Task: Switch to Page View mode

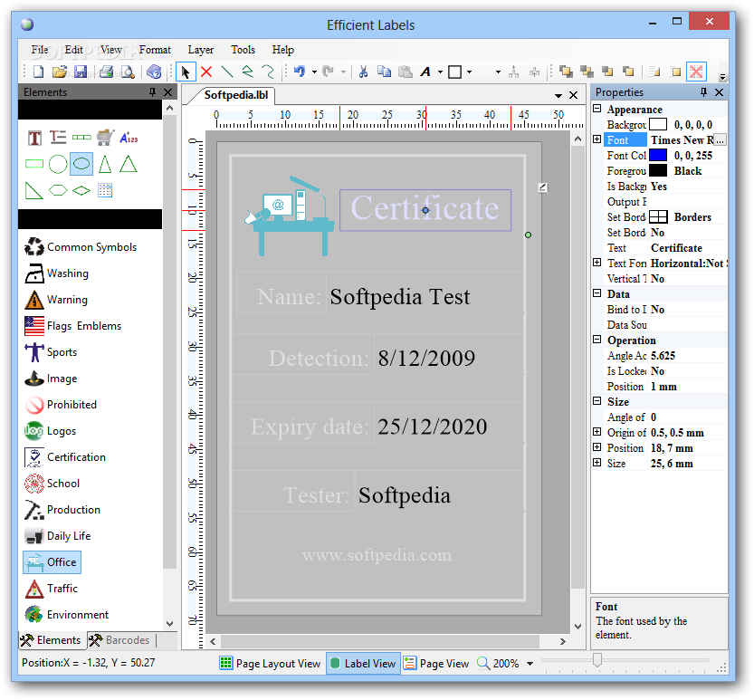Action: (x=436, y=664)
